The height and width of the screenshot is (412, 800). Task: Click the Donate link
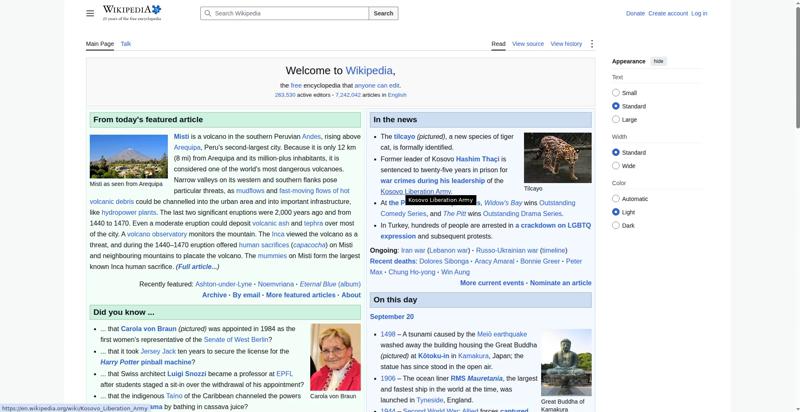tap(635, 13)
